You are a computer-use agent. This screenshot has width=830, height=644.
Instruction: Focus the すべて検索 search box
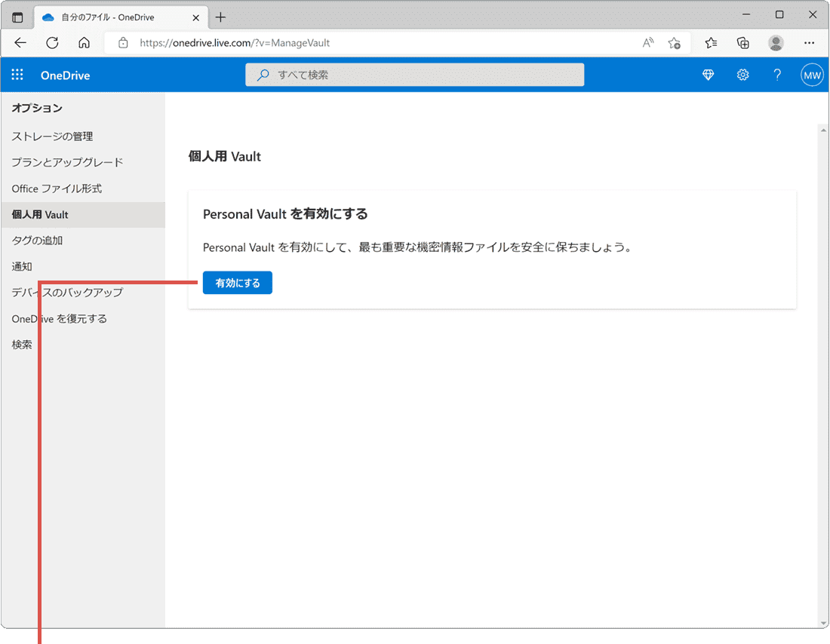(414, 75)
